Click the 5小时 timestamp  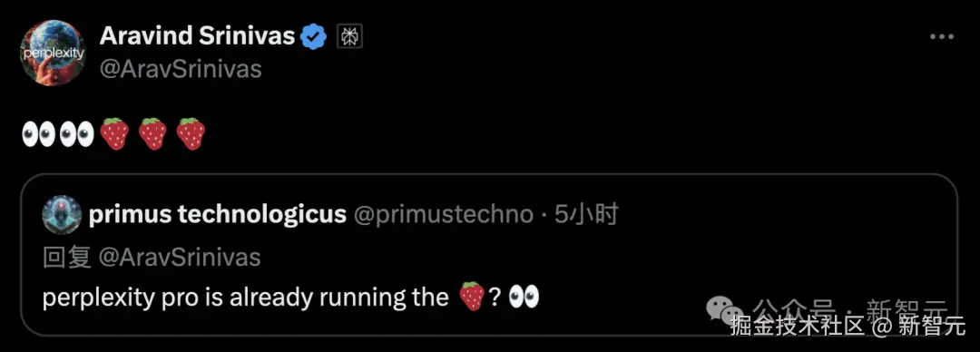pos(586,214)
